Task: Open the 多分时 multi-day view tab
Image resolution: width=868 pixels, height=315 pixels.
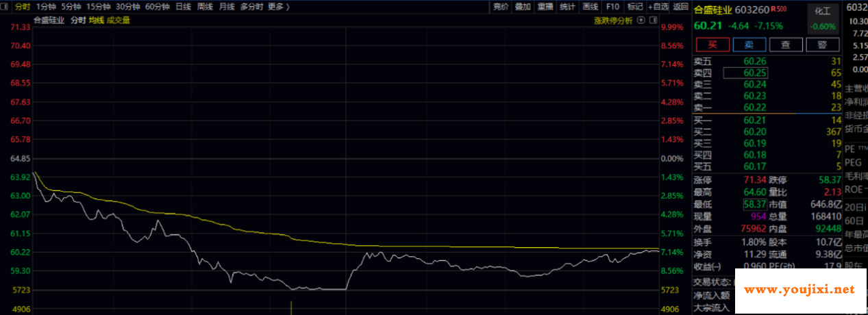Action: pos(251,6)
